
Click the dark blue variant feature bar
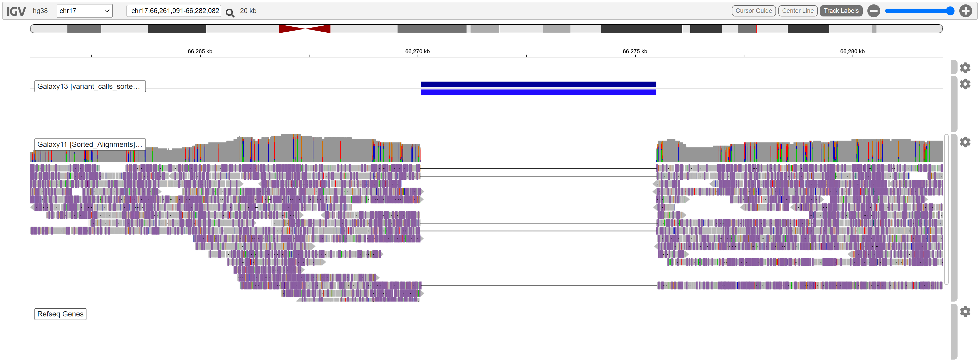tap(538, 84)
